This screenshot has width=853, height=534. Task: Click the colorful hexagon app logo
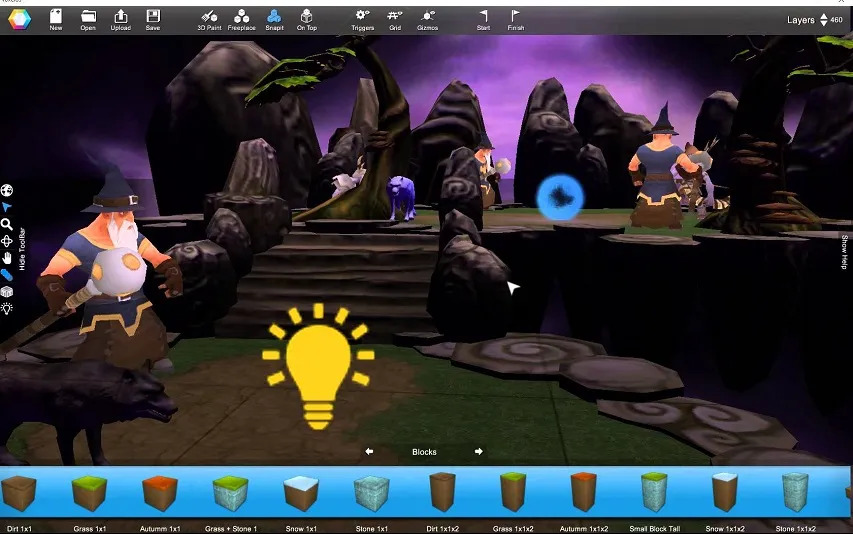20,20
